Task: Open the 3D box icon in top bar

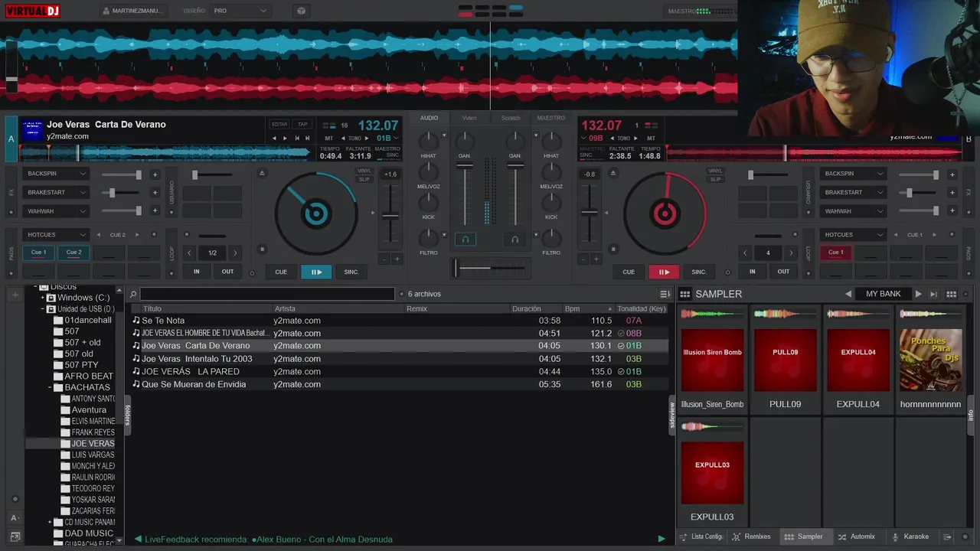Action: coord(301,11)
